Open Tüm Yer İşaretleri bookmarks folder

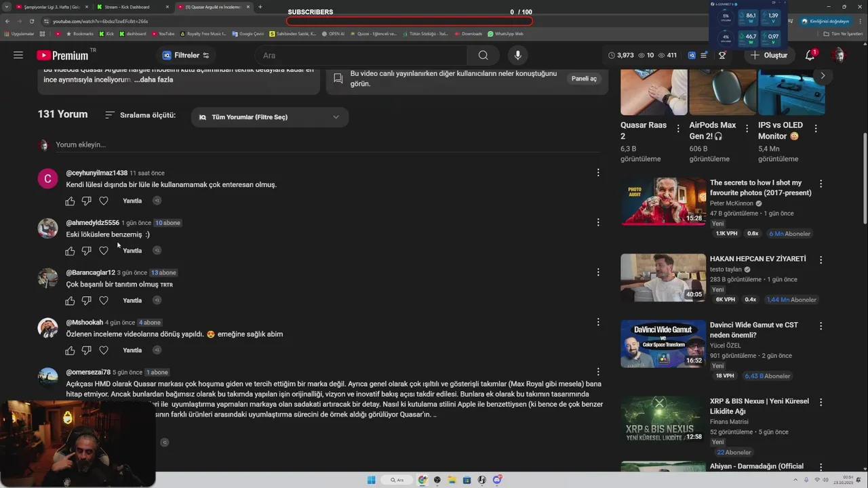click(x=844, y=33)
